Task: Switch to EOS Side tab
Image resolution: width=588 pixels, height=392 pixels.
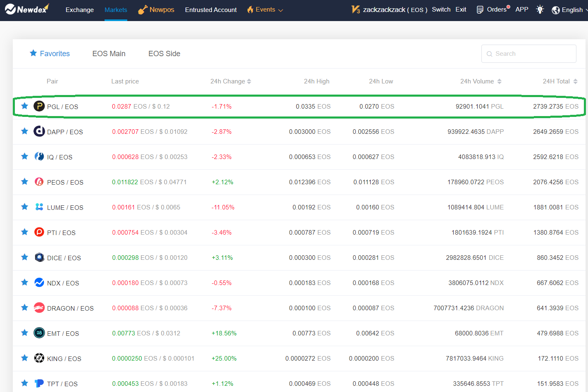Action: click(164, 54)
